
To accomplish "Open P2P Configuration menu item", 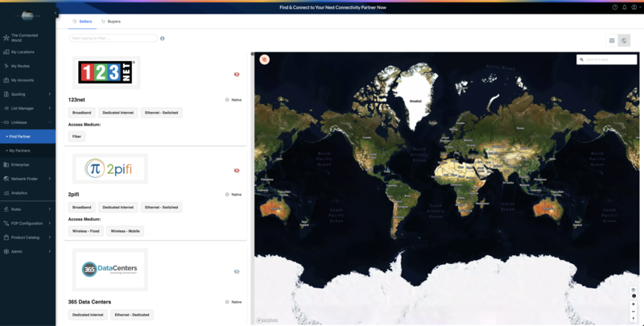I will click(x=27, y=223).
